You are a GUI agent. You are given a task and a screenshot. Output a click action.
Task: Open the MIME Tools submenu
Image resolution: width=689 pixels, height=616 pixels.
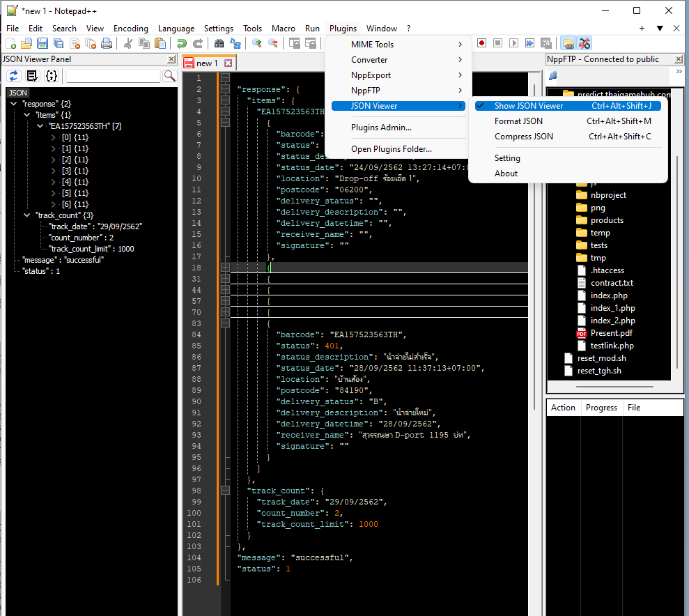398,45
